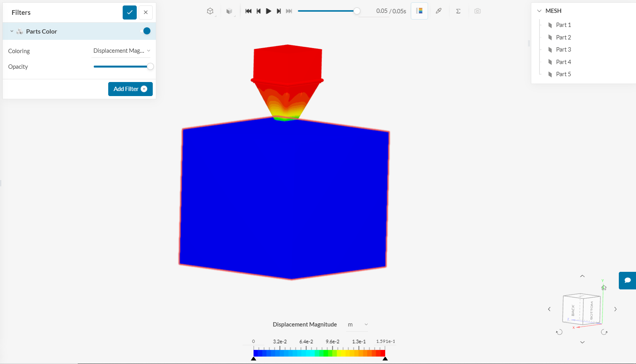Activate the inspect point tool
Viewport: 636px width, 364px height.
439,11
